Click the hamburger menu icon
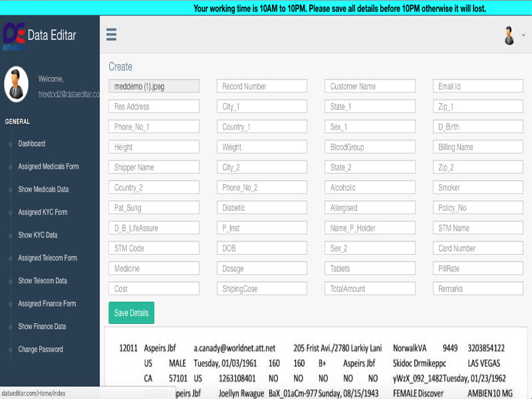 click(x=111, y=35)
